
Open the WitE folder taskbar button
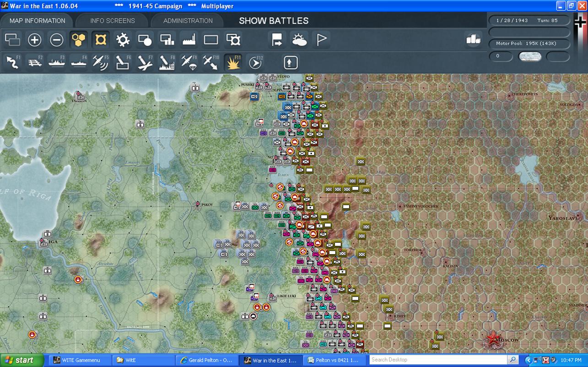click(x=142, y=360)
